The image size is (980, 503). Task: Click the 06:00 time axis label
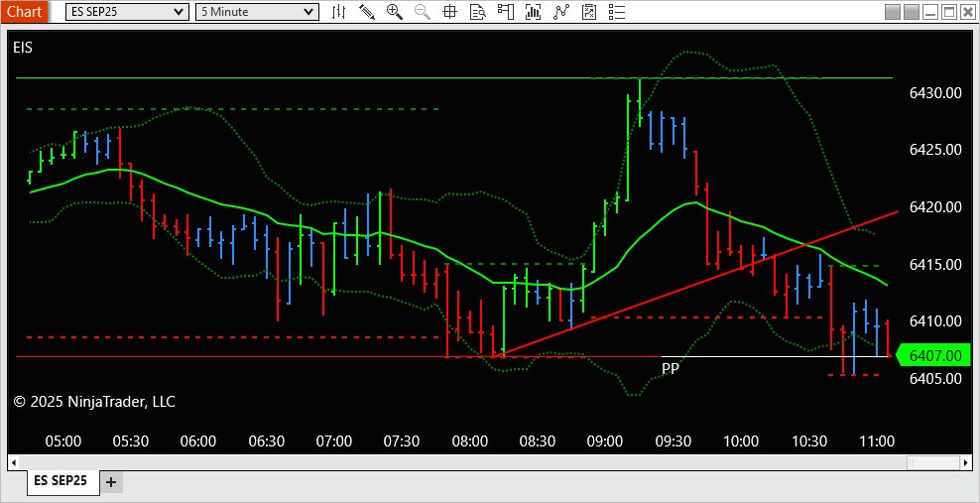tap(198, 441)
